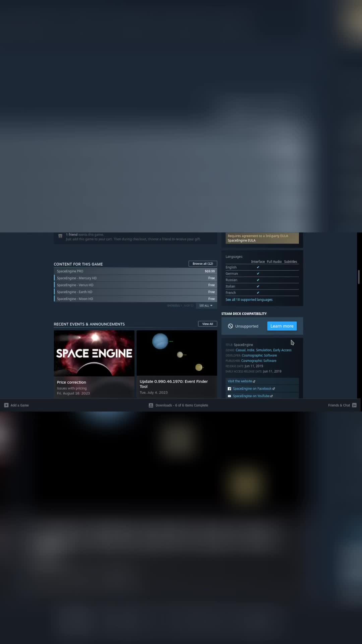This screenshot has width=362, height=644.
Task: Click Italian language row
Action: point(262,286)
